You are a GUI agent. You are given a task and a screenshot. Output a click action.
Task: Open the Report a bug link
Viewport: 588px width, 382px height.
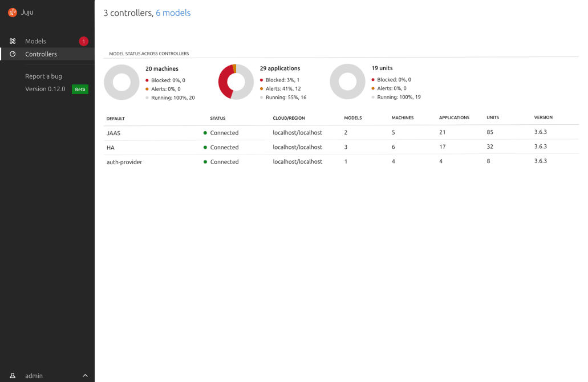(43, 76)
